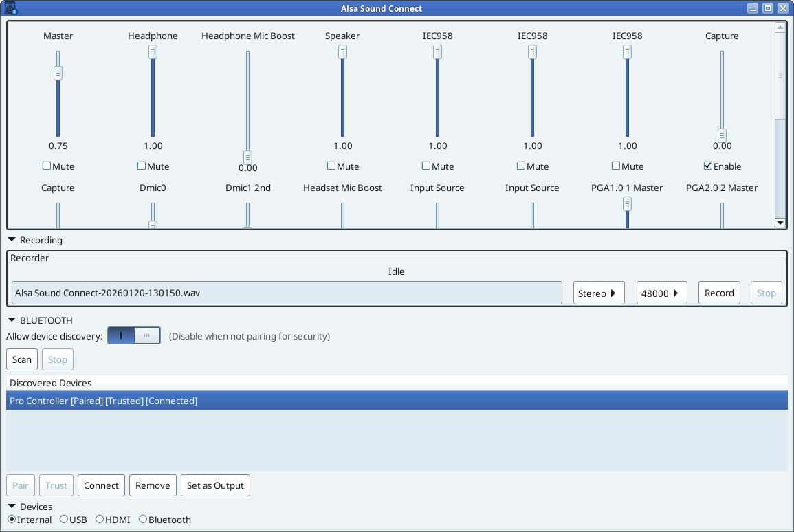The width and height of the screenshot is (794, 532).
Task: Click the recording filename field
Action: 287,292
